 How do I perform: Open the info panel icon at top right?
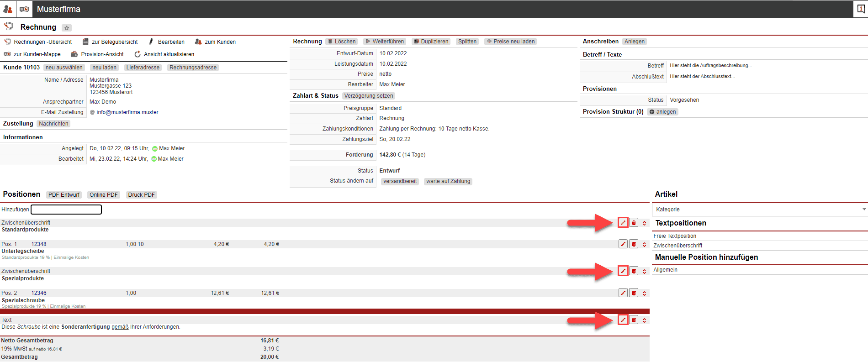pos(861,9)
